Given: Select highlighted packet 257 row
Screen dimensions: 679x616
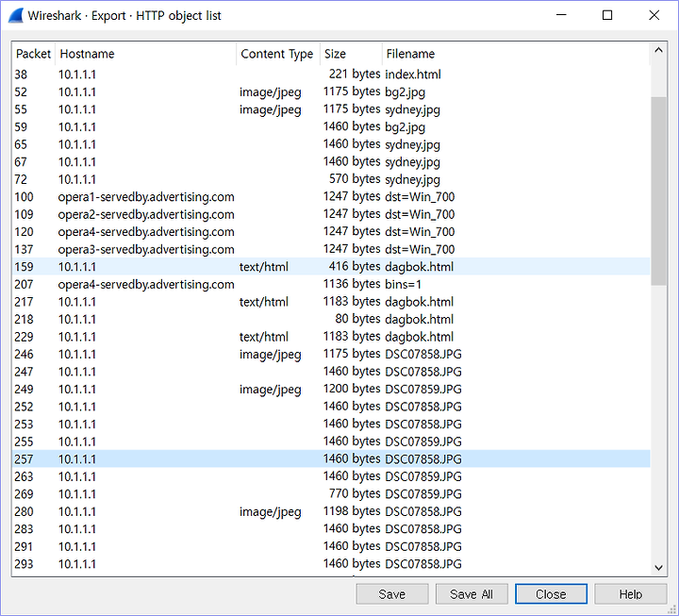Looking at the screenshot, I should pos(331,459).
